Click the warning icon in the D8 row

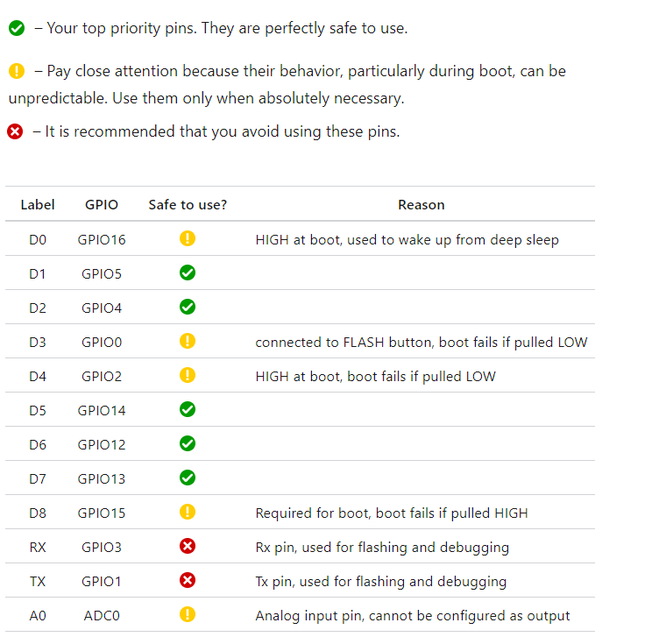click(x=188, y=513)
